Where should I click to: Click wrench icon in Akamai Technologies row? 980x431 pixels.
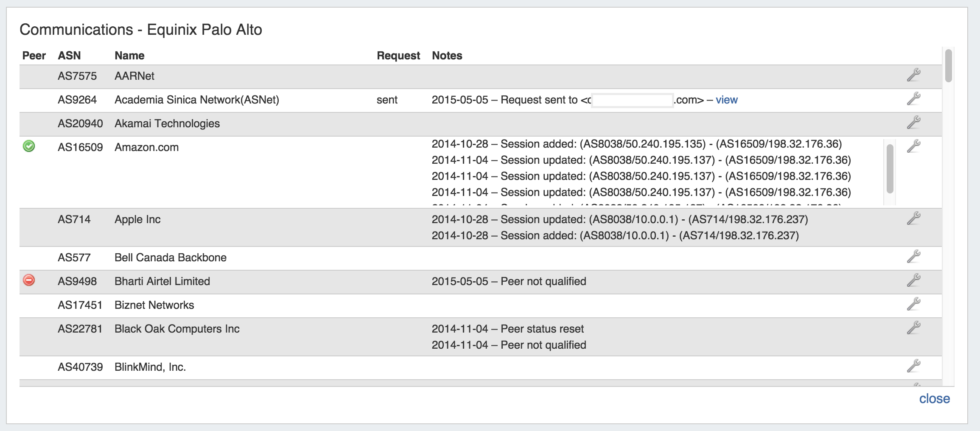pyautogui.click(x=913, y=123)
